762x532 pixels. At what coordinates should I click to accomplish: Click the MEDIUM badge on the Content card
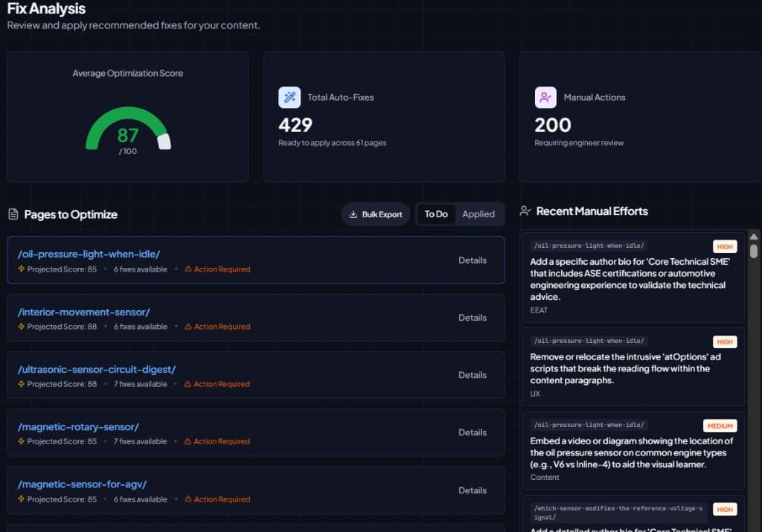(720, 426)
